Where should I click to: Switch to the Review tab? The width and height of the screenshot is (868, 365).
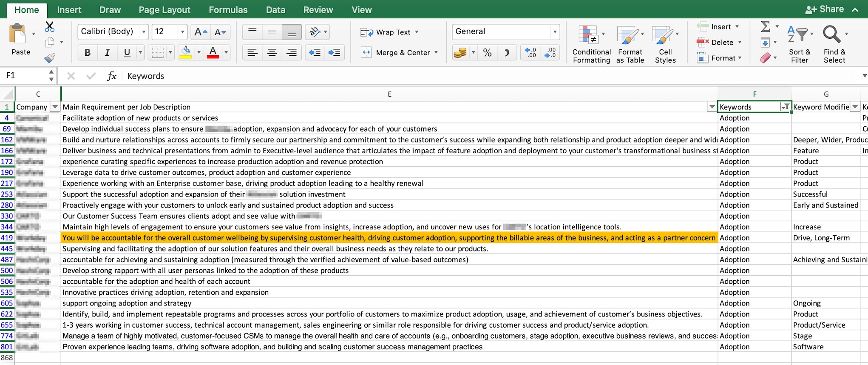coord(318,10)
